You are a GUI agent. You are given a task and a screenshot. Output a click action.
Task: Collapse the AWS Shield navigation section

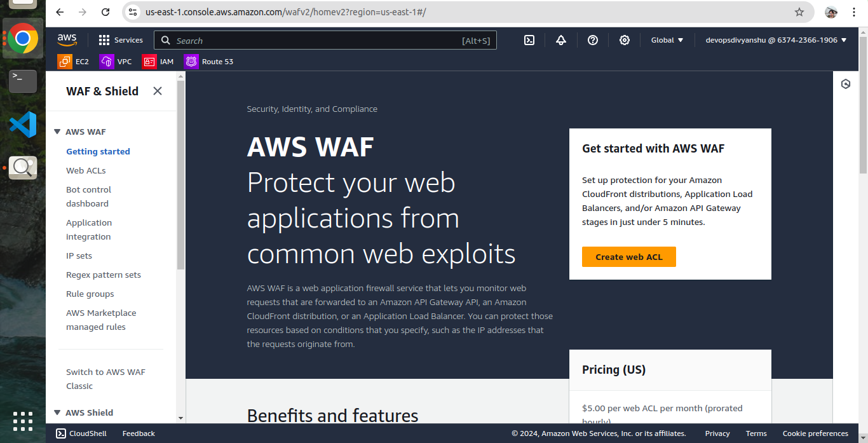tap(57, 412)
